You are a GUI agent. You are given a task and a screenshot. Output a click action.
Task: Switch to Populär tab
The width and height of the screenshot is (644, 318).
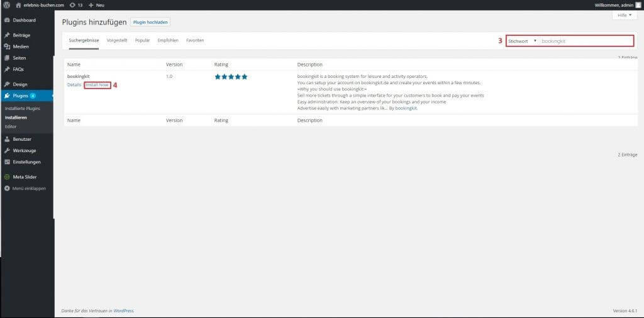(143, 41)
